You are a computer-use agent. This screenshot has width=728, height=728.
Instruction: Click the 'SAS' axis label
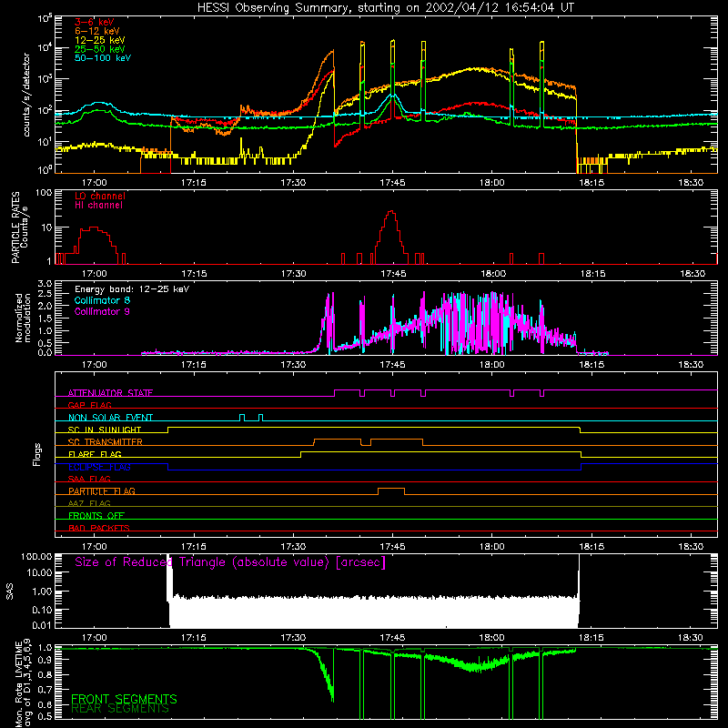pyautogui.click(x=9, y=591)
